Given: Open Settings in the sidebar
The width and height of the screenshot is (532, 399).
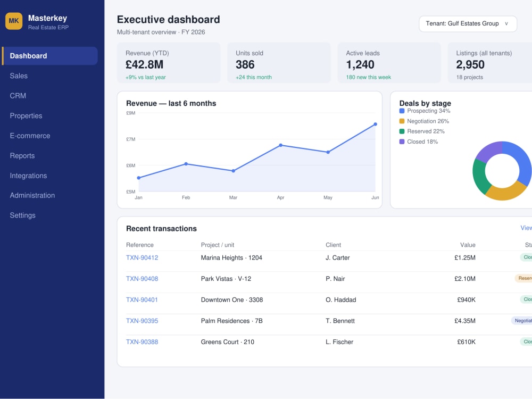Looking at the screenshot, I should tap(23, 215).
